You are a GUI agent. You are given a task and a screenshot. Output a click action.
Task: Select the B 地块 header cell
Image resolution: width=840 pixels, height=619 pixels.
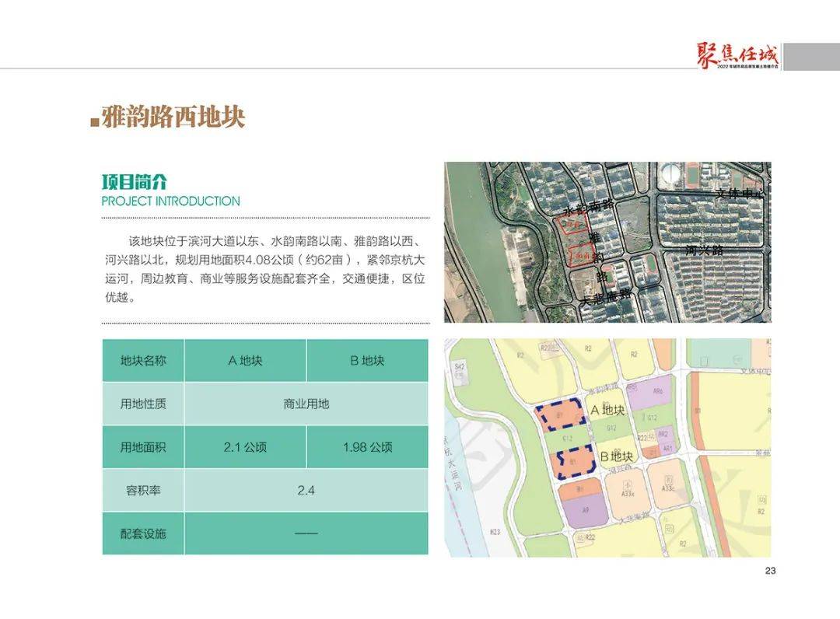pos(367,360)
